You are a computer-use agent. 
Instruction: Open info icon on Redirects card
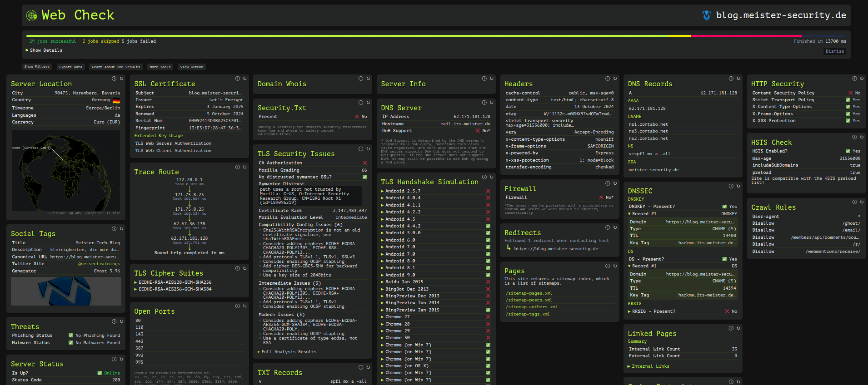pos(608,227)
